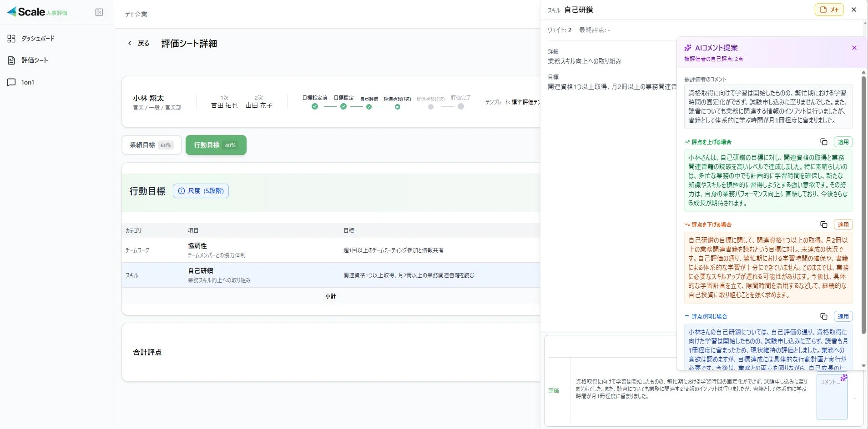Select the 行動目標 40% tab
Image resolution: width=868 pixels, height=429 pixels.
(x=216, y=145)
